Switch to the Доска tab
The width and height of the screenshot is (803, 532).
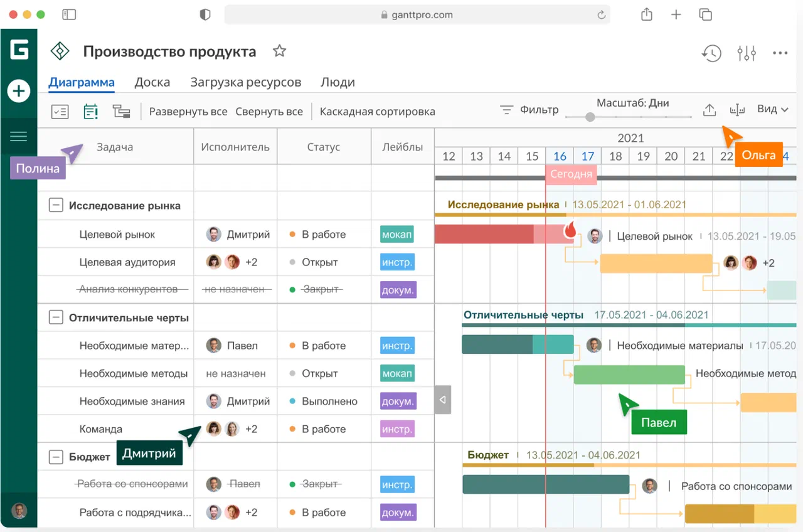point(152,82)
